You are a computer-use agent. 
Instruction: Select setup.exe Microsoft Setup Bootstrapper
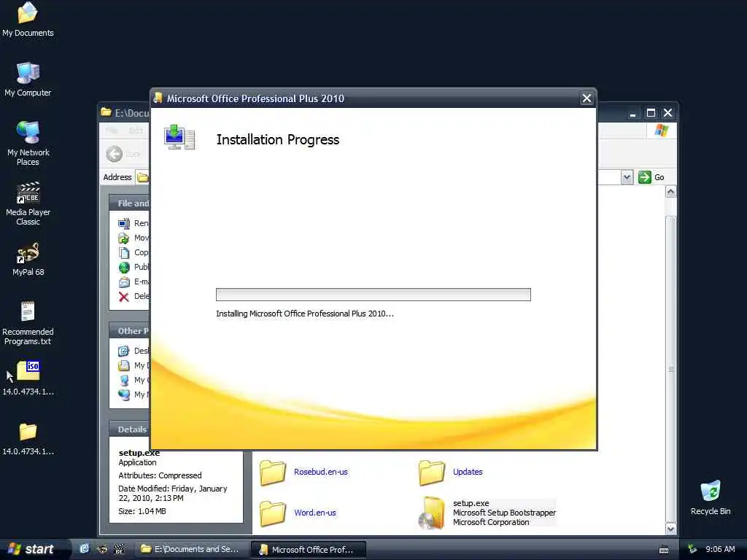pyautogui.click(x=487, y=513)
